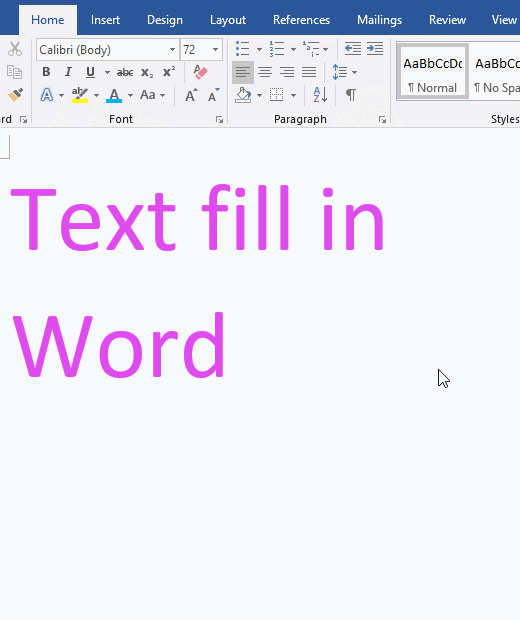Viewport: 520px width, 620px height.
Task: Toggle Subscript formatting
Action: (x=147, y=72)
